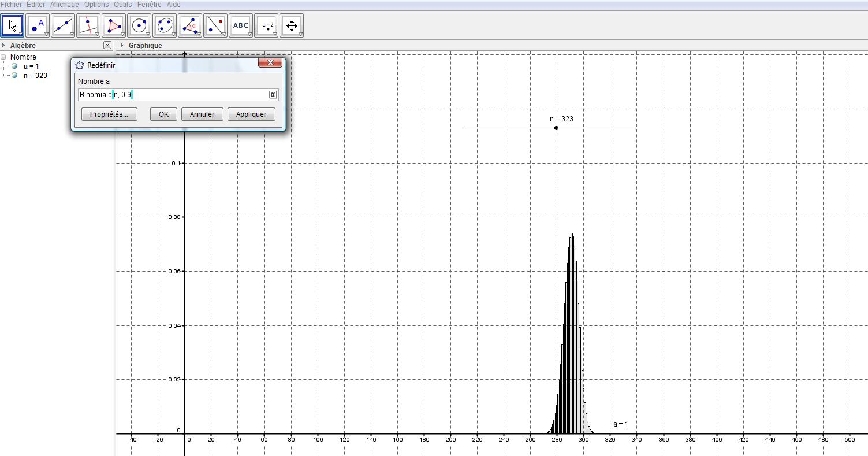Select the Polygon tool
The height and width of the screenshot is (456, 868).
[114, 25]
